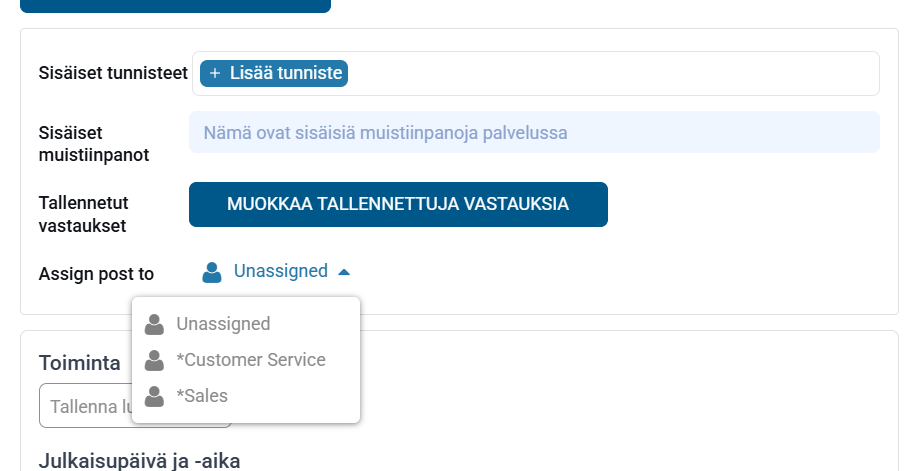919x471 pixels.
Task: Focus the Sisäiset muistiinpanot notes field
Action: 534,132
